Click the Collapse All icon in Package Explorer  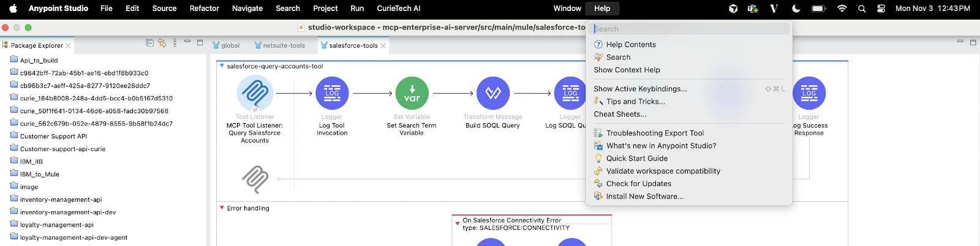point(149,43)
